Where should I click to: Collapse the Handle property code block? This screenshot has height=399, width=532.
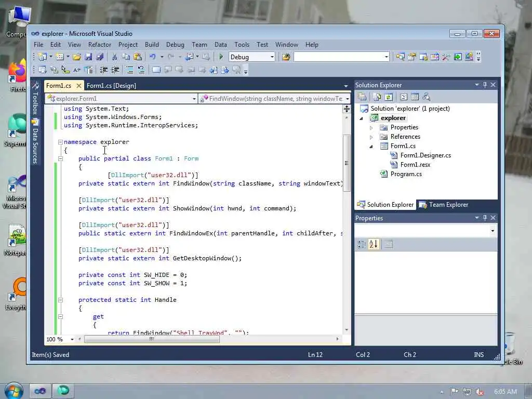coord(60,300)
